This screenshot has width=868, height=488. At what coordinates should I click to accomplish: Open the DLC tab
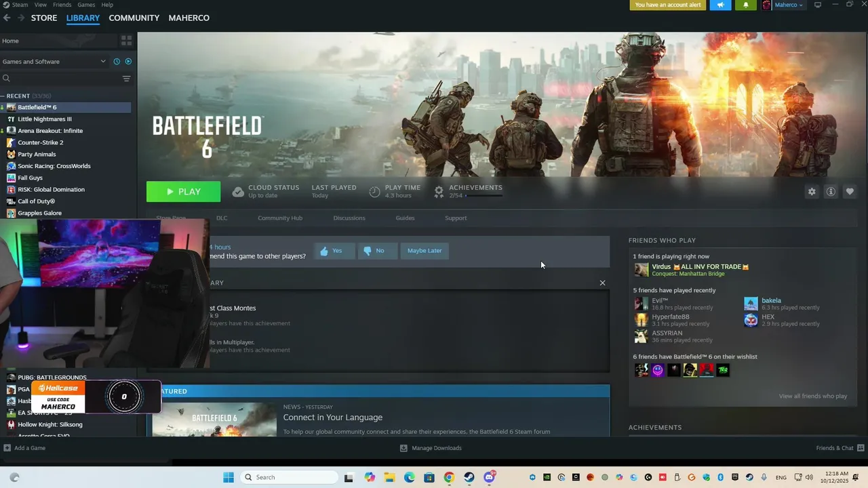click(222, 218)
